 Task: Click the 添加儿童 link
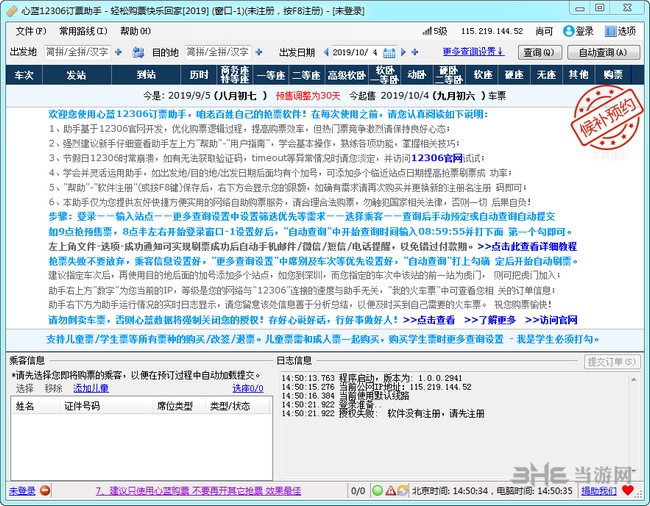click(91, 388)
